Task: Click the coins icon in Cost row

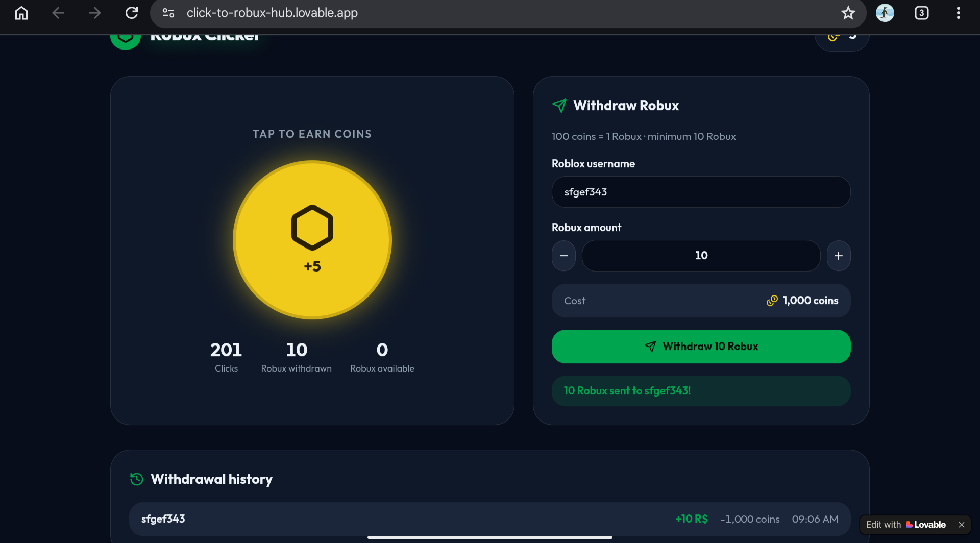Action: [x=772, y=301]
